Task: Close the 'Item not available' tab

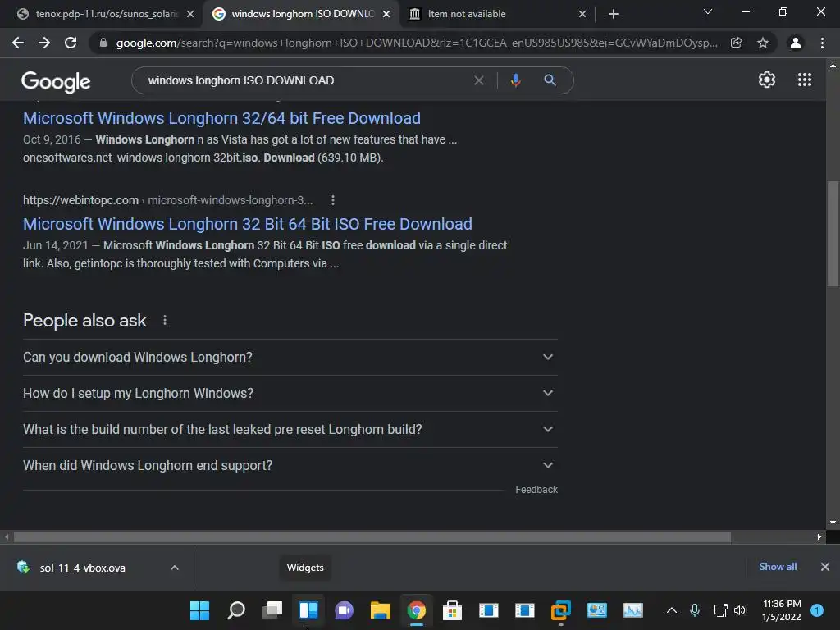Action: pos(582,14)
